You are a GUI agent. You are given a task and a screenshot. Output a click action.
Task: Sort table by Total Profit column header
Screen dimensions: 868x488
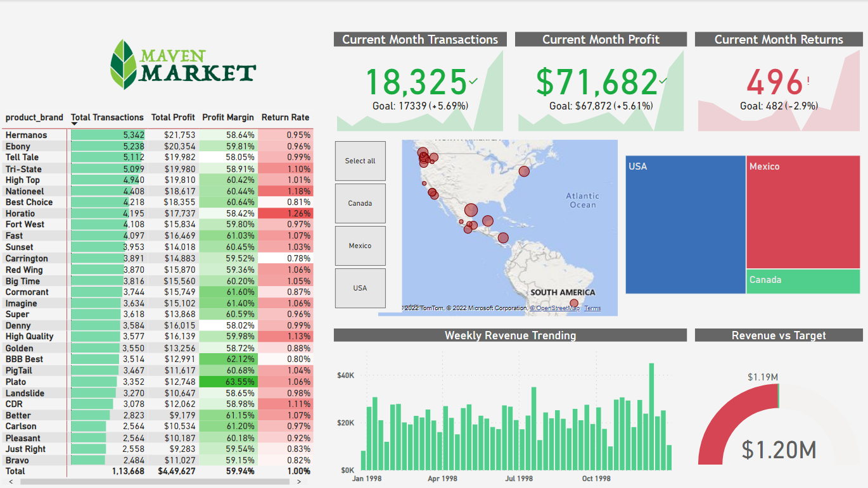[x=173, y=117]
